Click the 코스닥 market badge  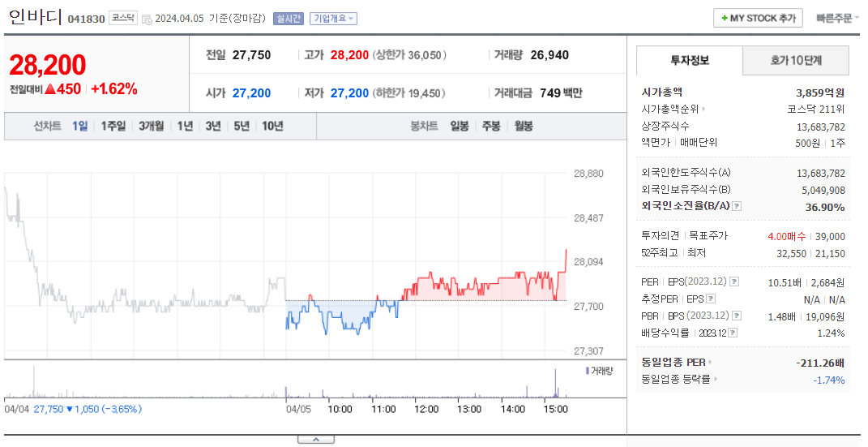(x=123, y=19)
